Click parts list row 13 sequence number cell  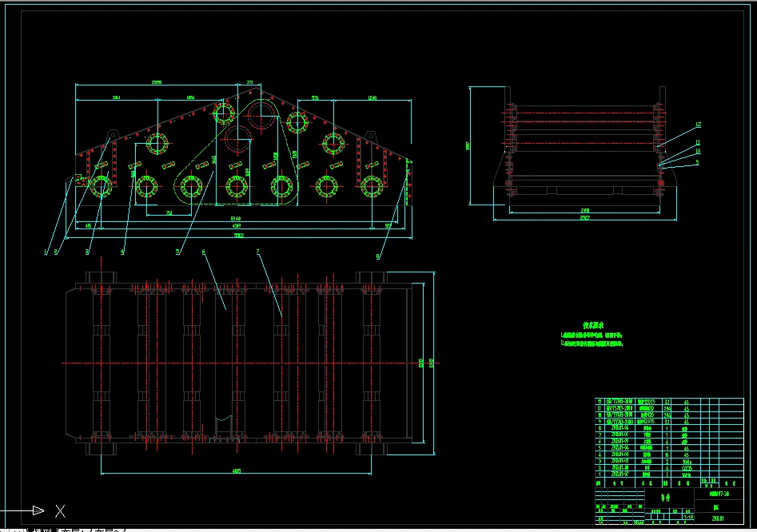click(x=600, y=401)
